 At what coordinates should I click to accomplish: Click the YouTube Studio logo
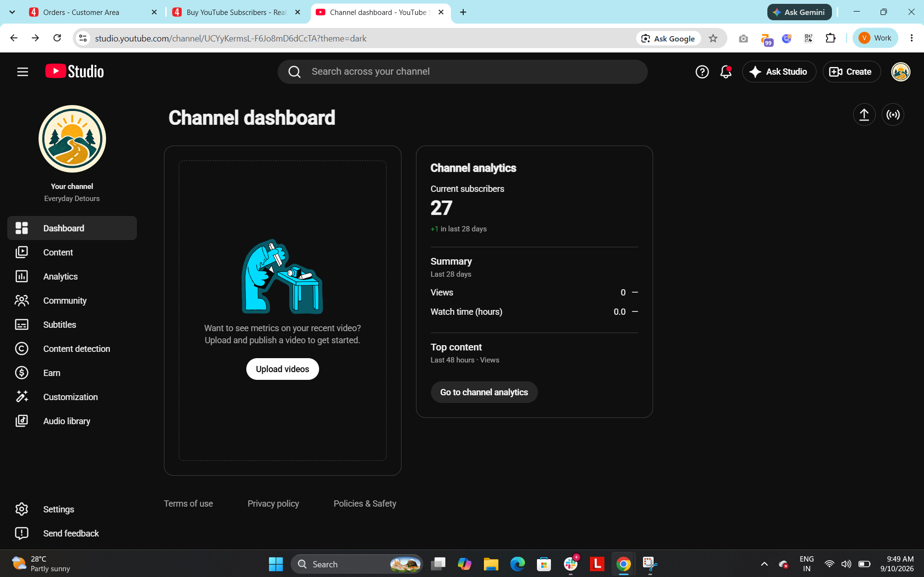75,71
